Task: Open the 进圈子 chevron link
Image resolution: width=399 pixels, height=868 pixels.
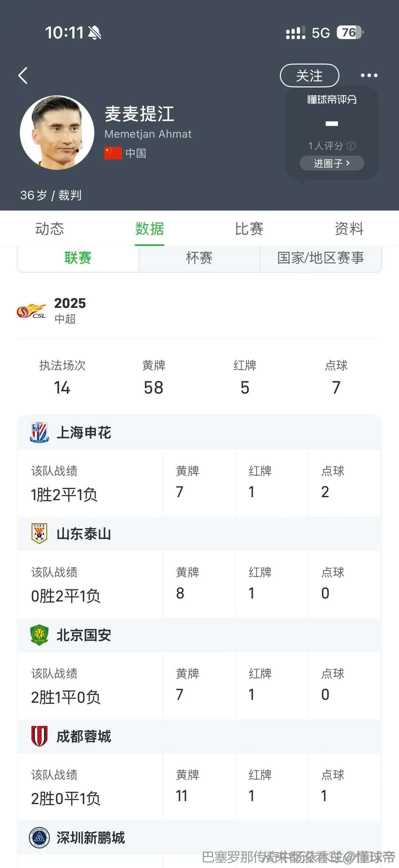Action: (332, 163)
